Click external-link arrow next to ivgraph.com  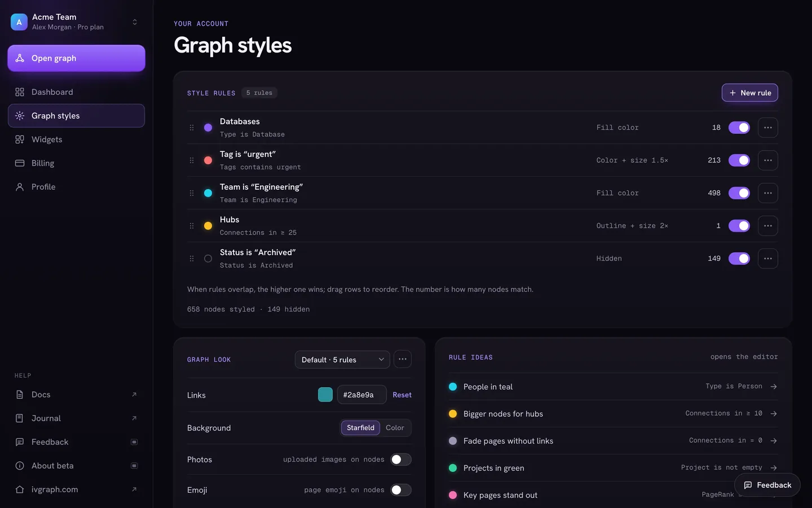pos(134,489)
